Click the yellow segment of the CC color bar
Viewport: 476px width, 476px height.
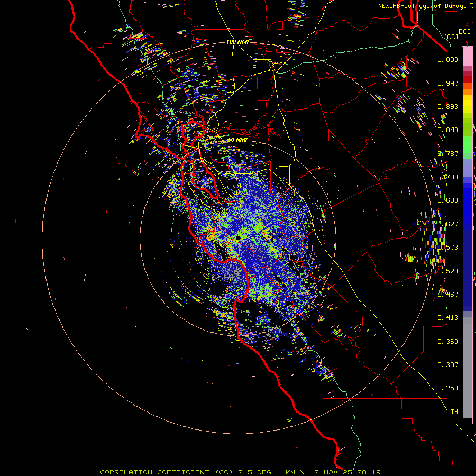pos(467,104)
